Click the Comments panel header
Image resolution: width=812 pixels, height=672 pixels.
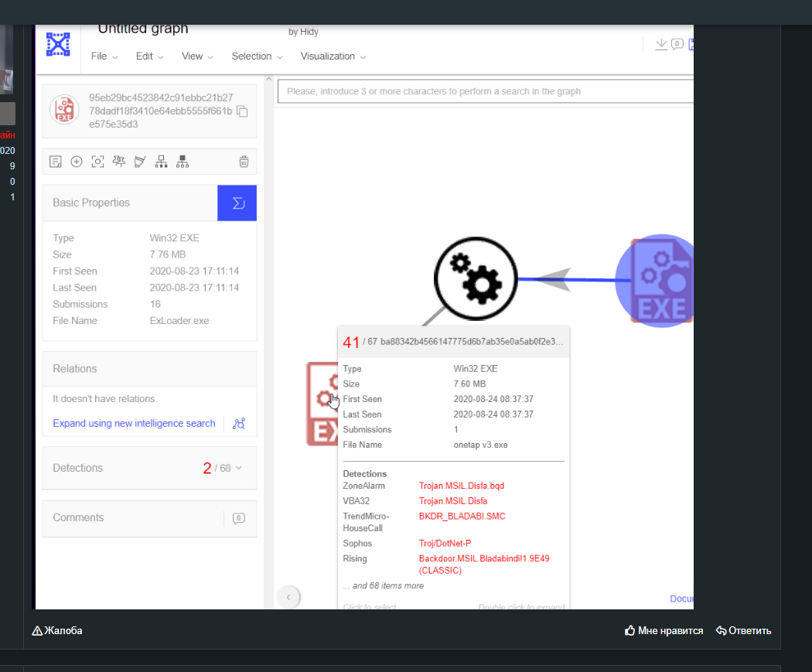[x=150, y=517]
